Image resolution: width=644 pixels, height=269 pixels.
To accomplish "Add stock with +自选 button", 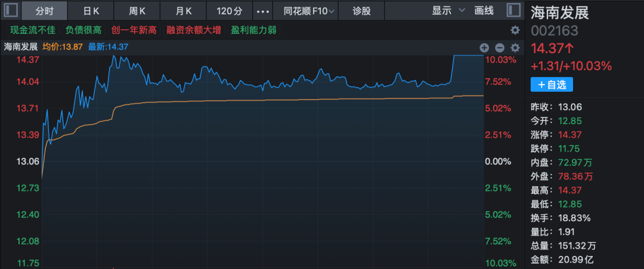I will tap(552, 85).
